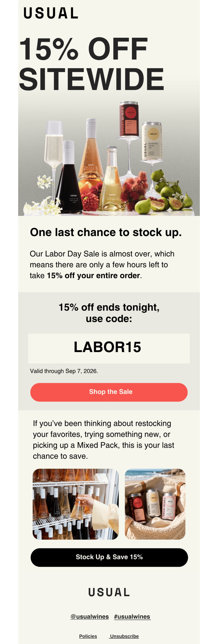Image resolution: width=218 pixels, height=644 pixels.
Task: Open the #usualwines hashtag link
Action: click(132, 617)
